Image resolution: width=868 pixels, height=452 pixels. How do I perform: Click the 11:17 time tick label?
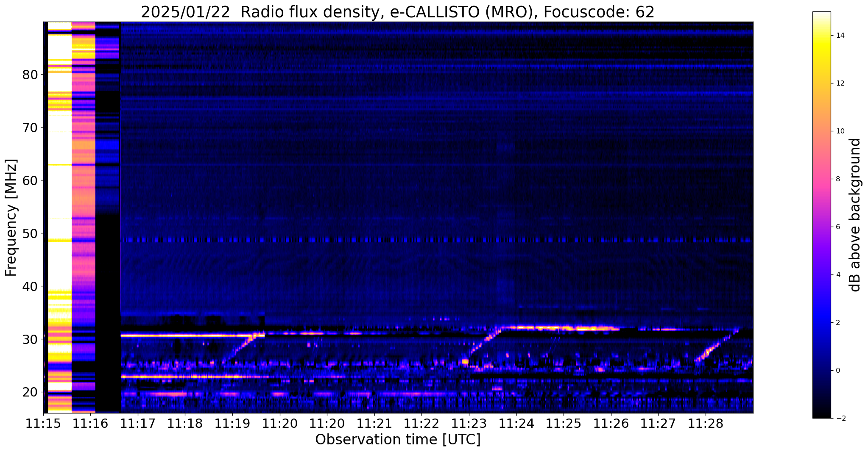(x=137, y=424)
